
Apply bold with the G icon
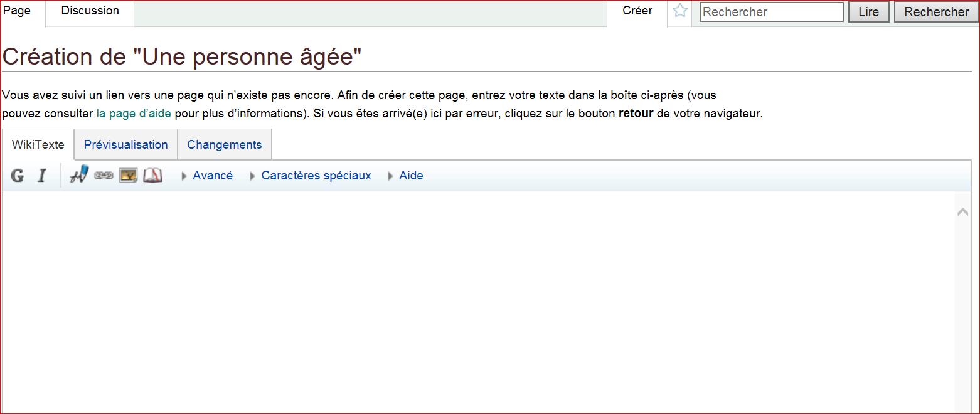[18, 176]
